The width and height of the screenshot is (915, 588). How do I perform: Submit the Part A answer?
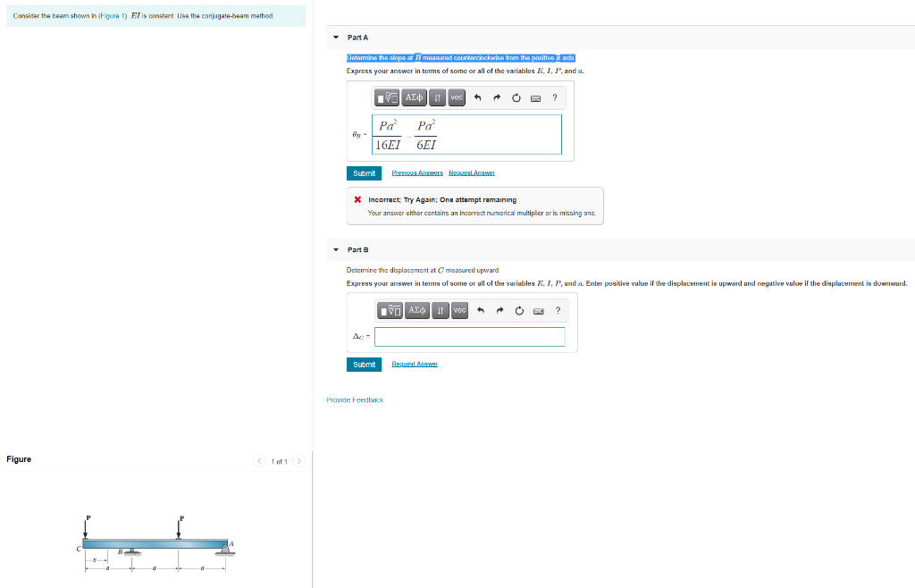[364, 172]
